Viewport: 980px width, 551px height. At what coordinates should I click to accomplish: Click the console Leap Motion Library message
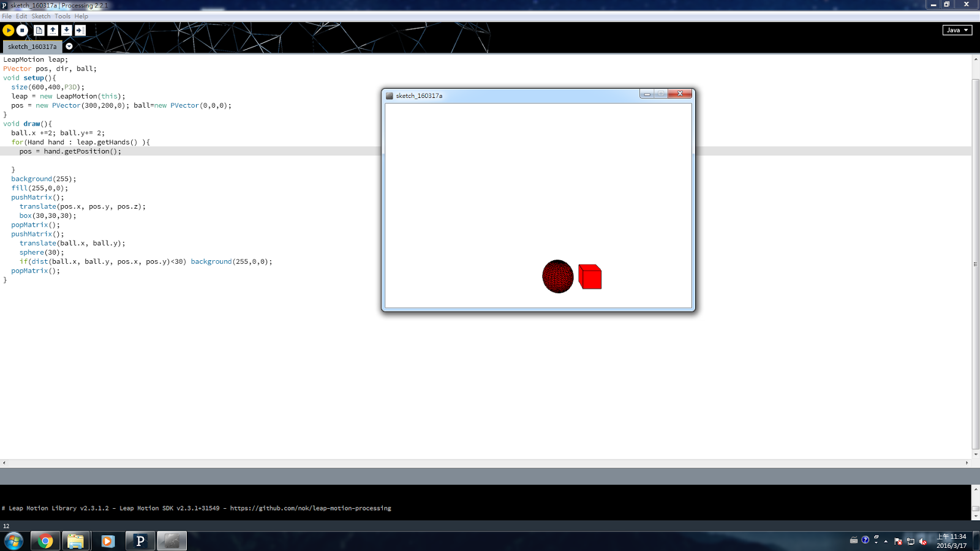pos(197,508)
